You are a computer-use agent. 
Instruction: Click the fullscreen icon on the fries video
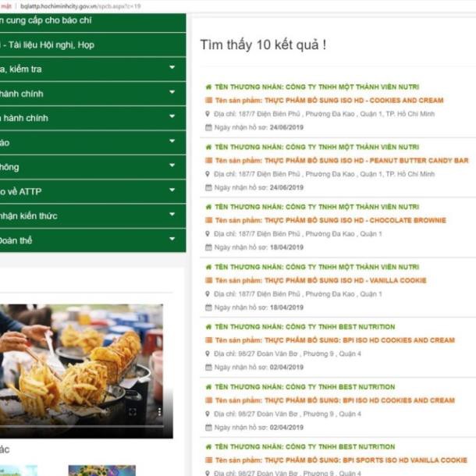click(133, 412)
